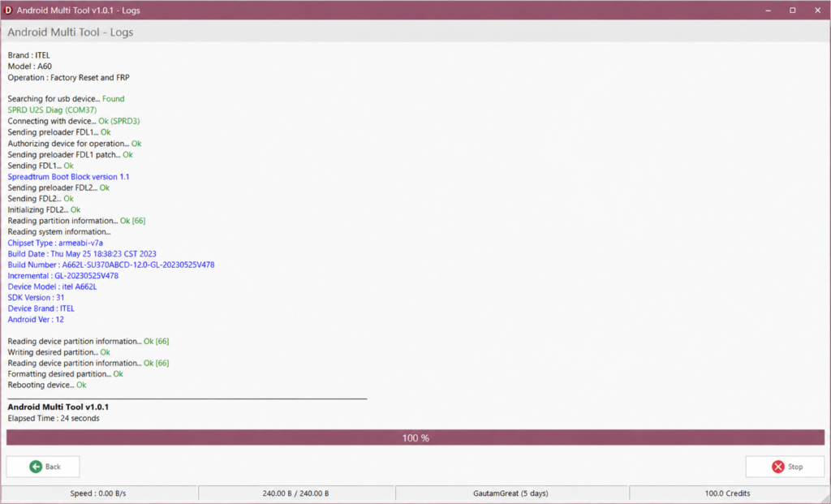Image resolution: width=831 pixels, height=504 pixels.
Task: Click the Build Number line
Action: 111,265
